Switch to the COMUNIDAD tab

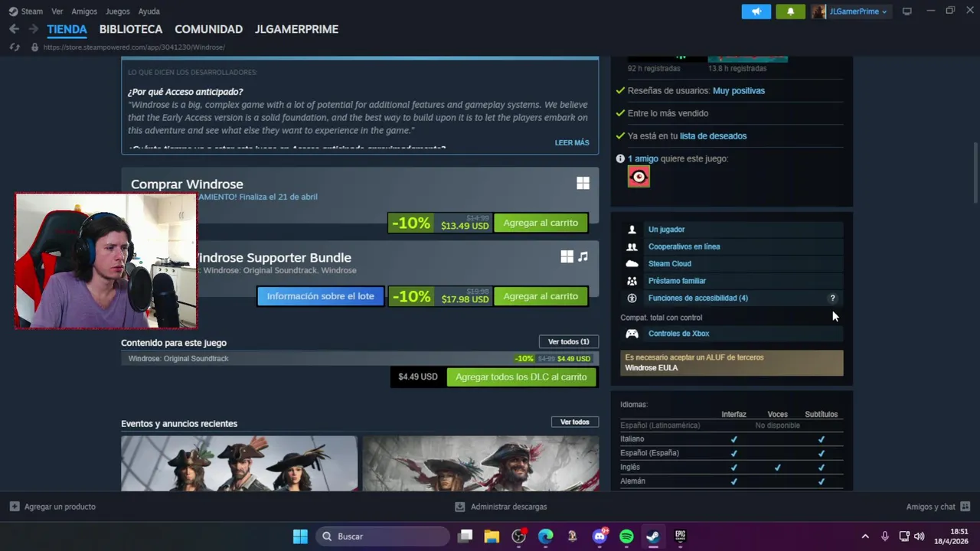point(208,29)
